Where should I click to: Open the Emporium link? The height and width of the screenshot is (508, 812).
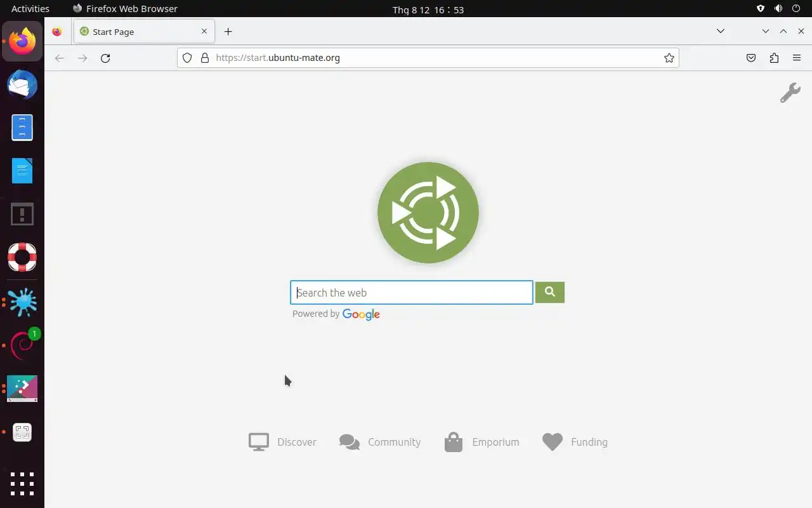(481, 442)
